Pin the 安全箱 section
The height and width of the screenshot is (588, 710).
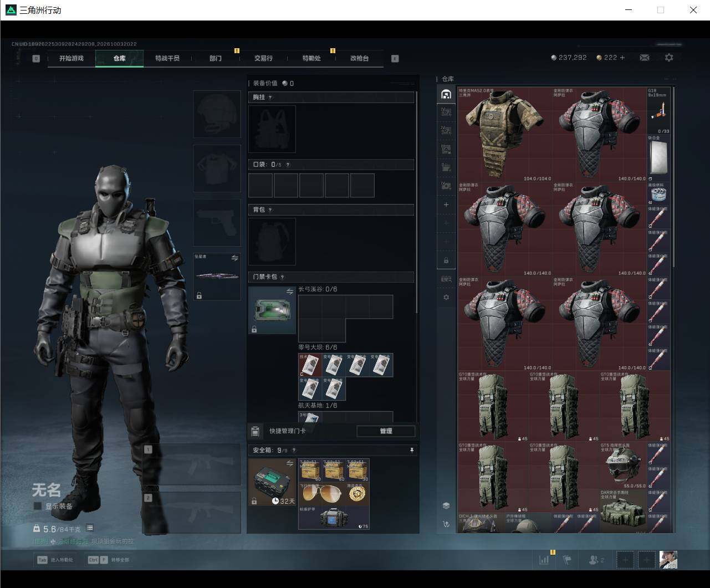[412, 451]
